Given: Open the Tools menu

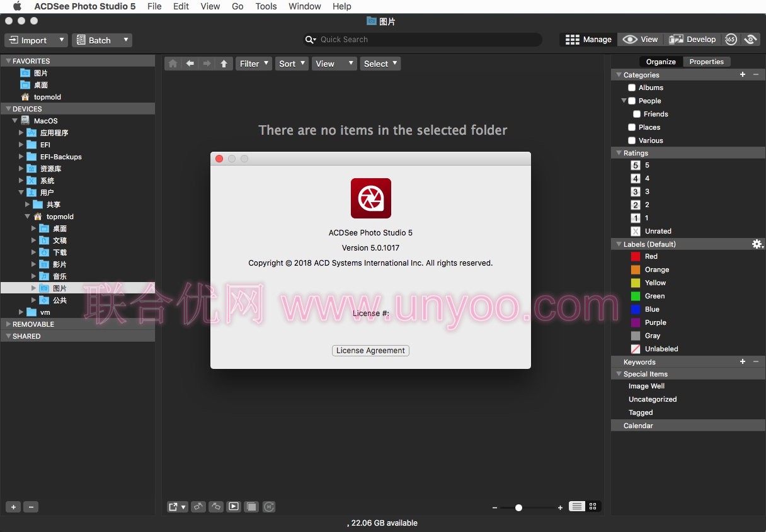Looking at the screenshot, I should [x=266, y=6].
